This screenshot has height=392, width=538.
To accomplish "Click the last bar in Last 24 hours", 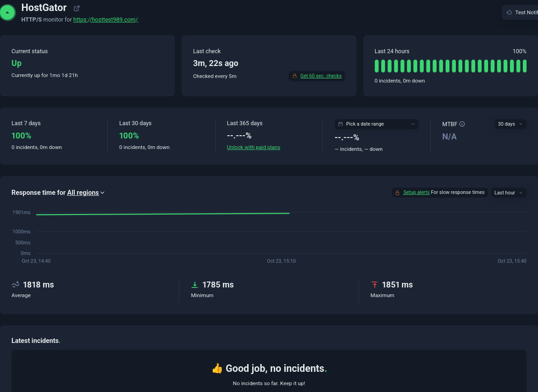I will pyautogui.click(x=524, y=66).
